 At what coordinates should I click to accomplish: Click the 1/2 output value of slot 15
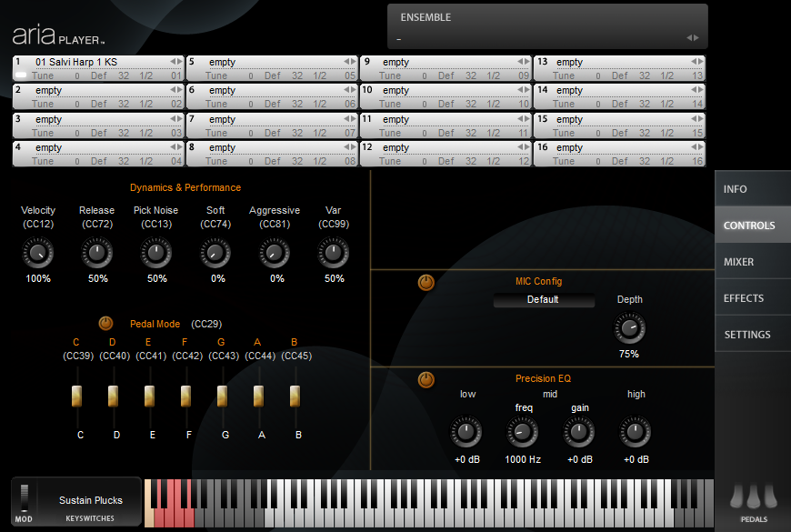[667, 133]
